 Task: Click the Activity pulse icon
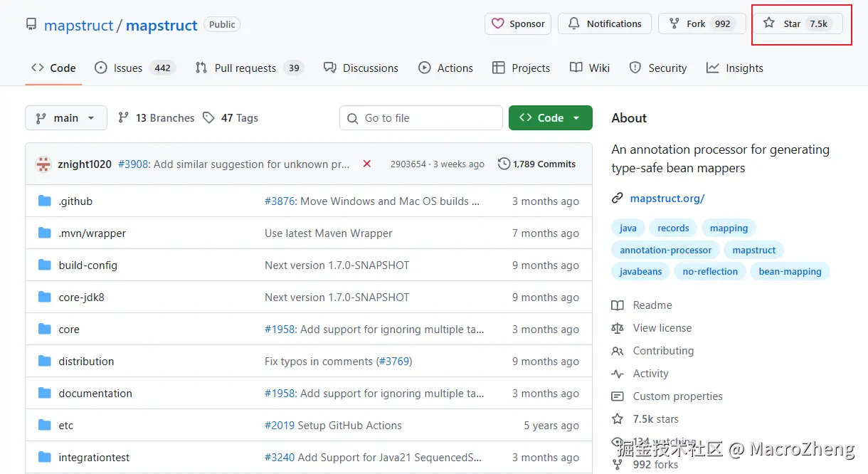(618, 374)
